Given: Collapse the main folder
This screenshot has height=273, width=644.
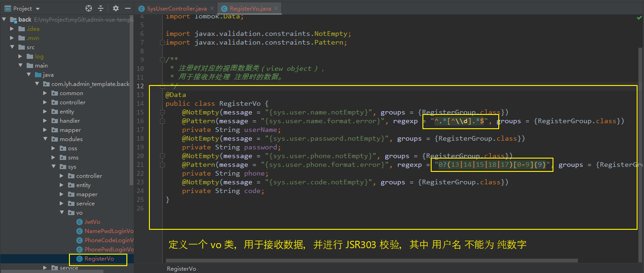Looking at the screenshot, I should point(21,66).
